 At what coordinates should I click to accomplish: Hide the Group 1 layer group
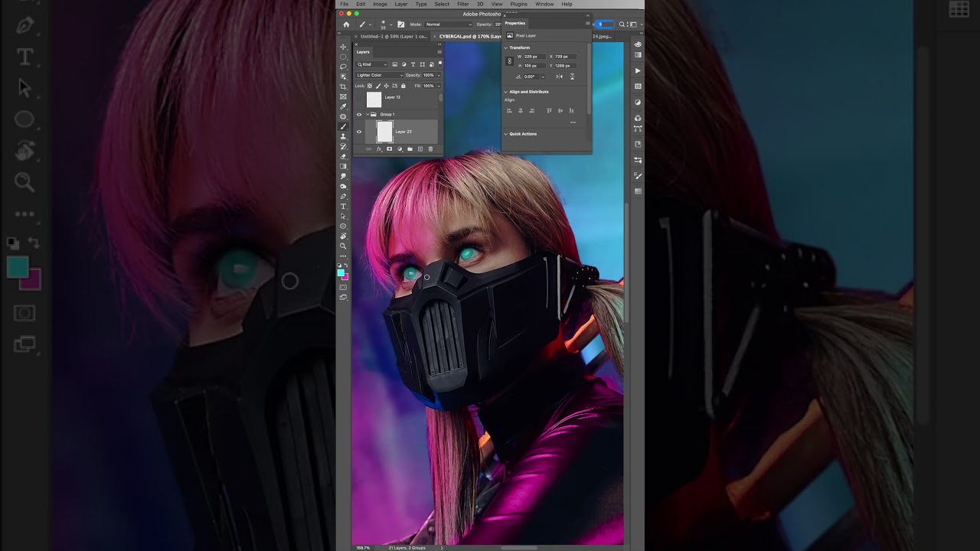click(x=359, y=114)
